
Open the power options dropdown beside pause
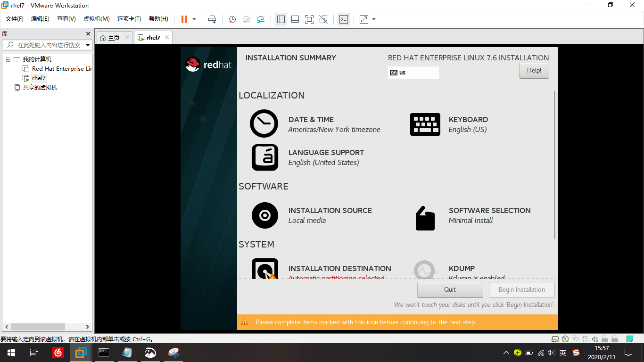[194, 19]
